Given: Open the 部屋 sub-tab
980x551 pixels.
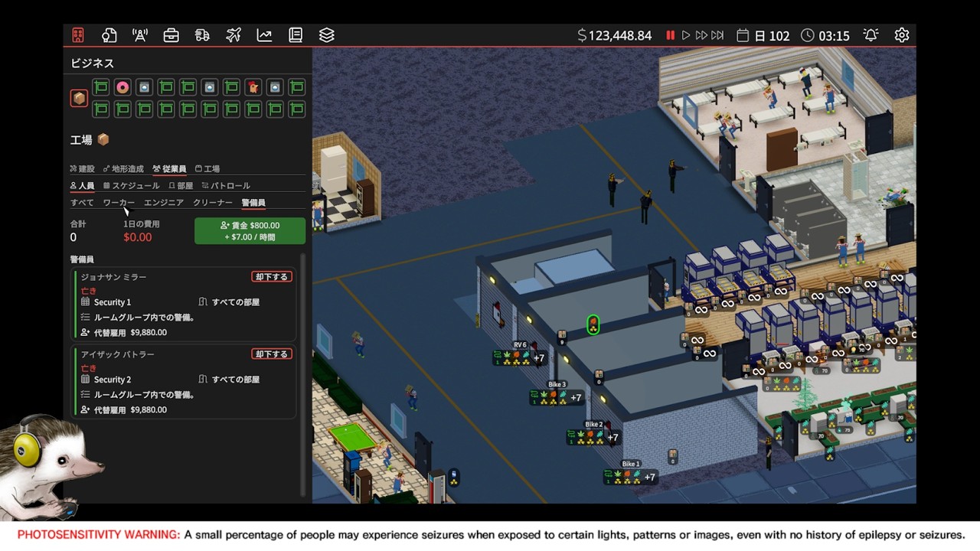Looking at the screenshot, I should [x=181, y=186].
